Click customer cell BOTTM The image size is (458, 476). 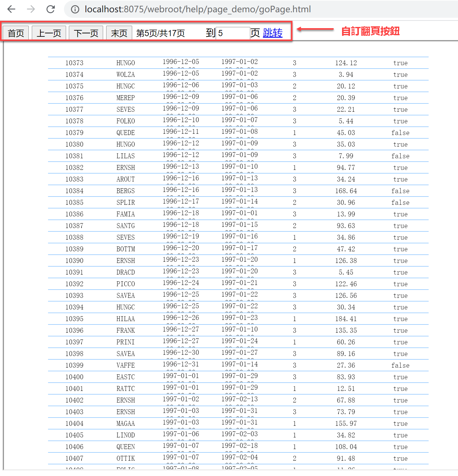click(x=125, y=249)
